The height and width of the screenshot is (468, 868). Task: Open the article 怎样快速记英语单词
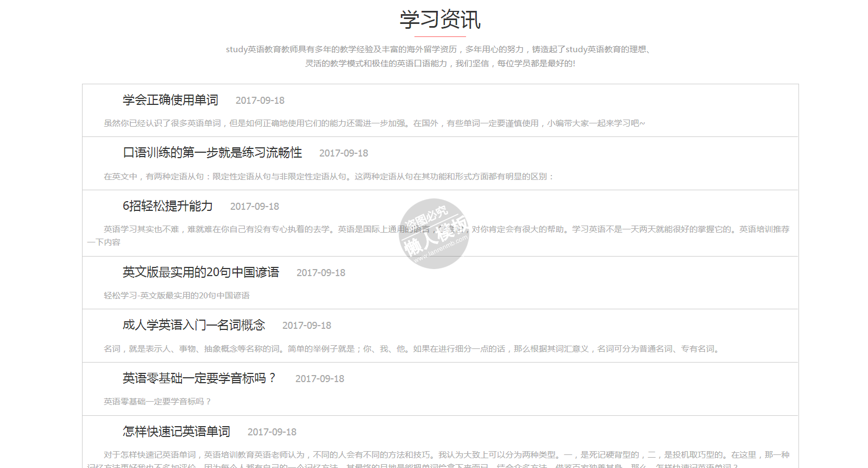coord(176,432)
